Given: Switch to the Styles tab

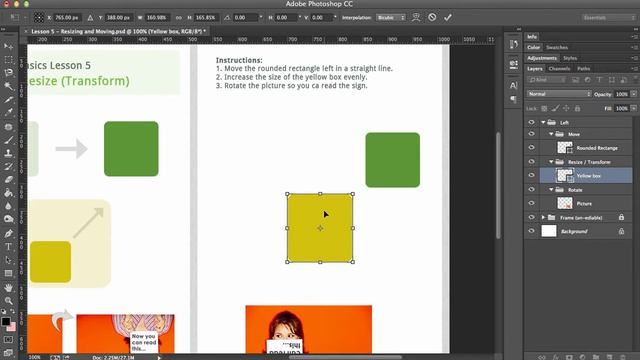Looking at the screenshot, I should point(570,58).
